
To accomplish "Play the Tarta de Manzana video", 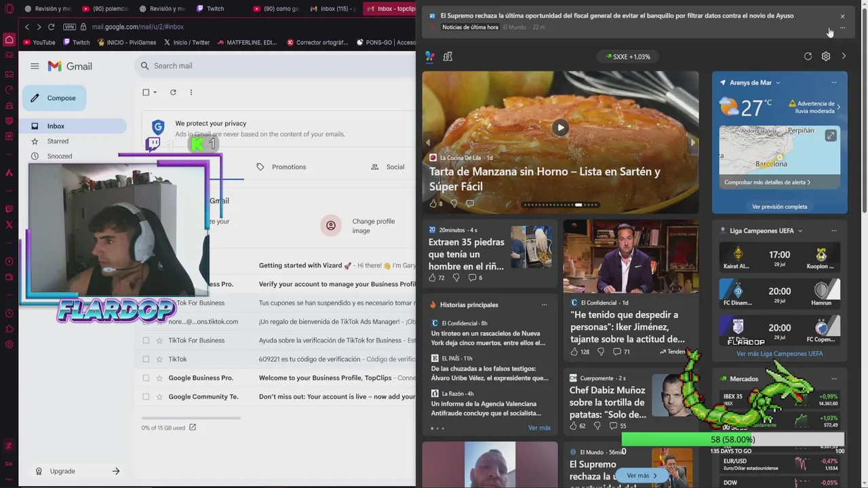I will 560,127.
